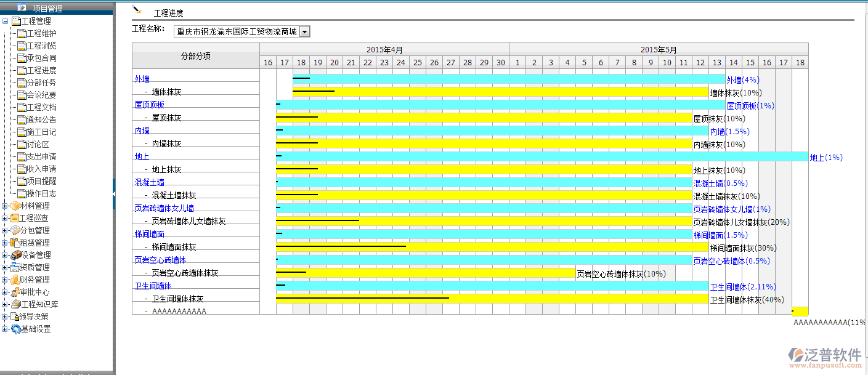Click the 屋顶顶板 task link
The image size is (868, 375).
click(x=149, y=105)
